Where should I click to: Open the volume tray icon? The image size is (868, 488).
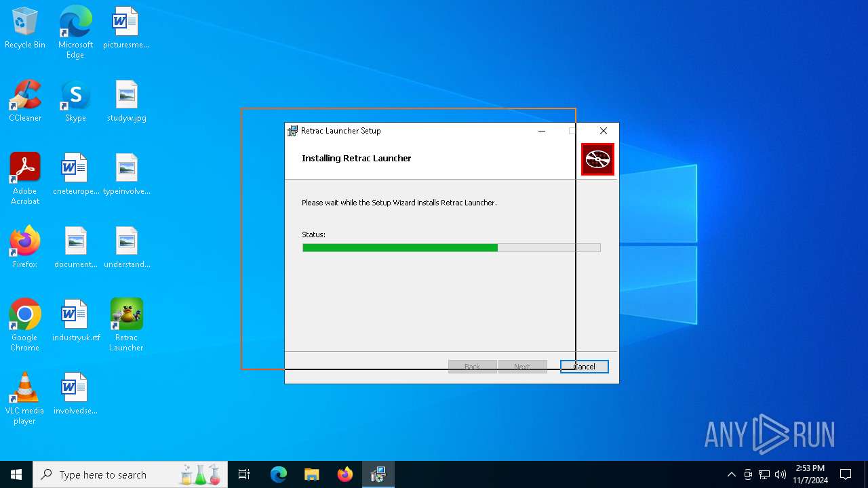pos(781,474)
